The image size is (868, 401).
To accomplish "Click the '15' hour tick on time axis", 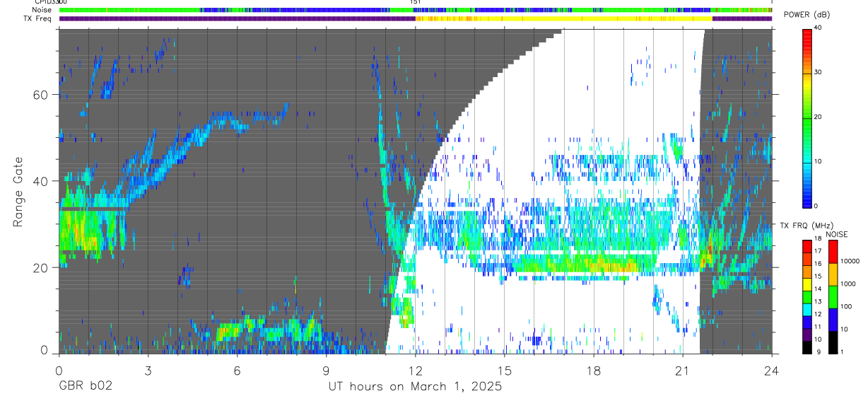I will 504,370.
